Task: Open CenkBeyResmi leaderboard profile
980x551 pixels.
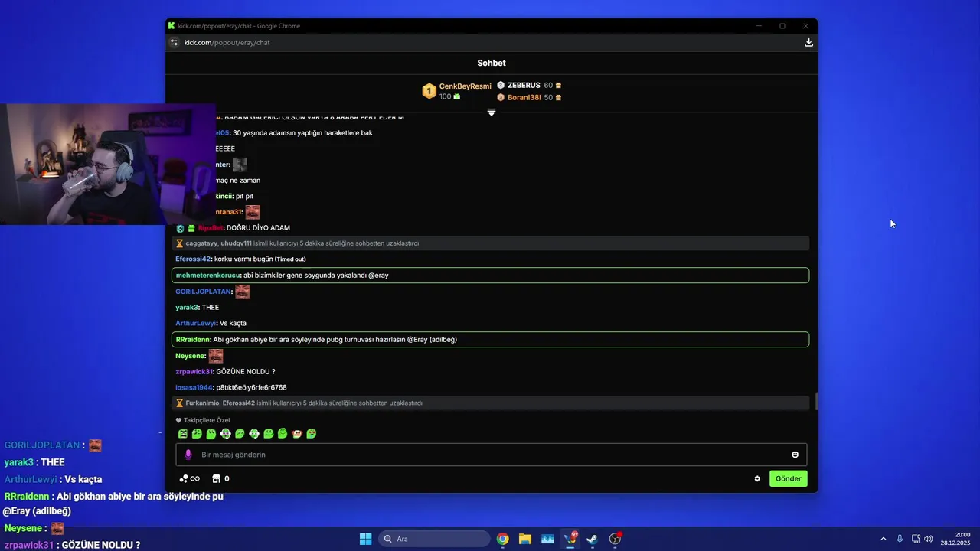Action: 465,86
